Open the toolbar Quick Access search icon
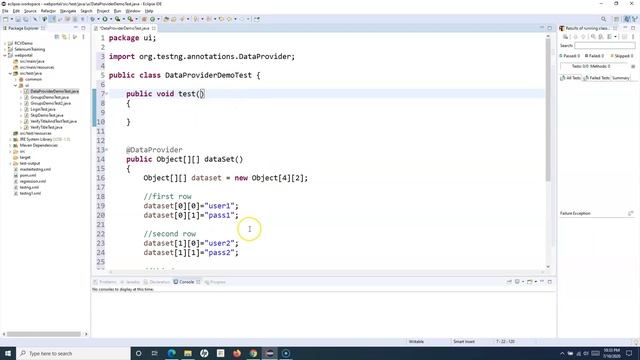Image resolution: width=640 pixels, height=360 pixels. pyautogui.click(x=603, y=19)
